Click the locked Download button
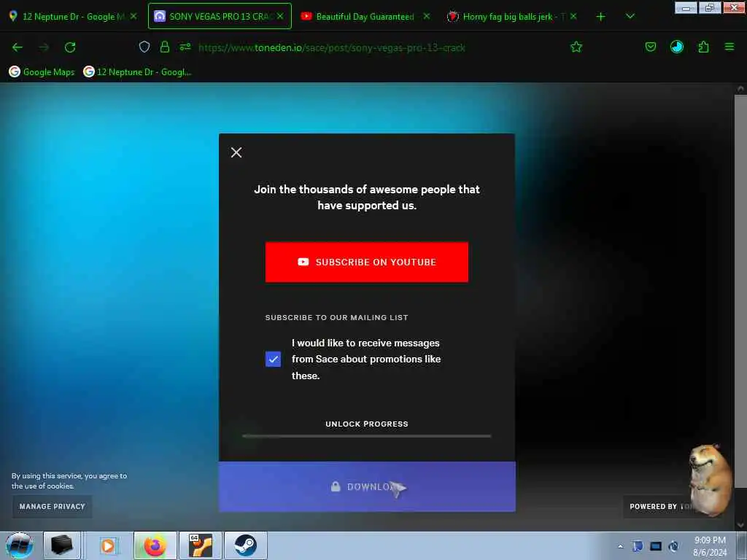This screenshot has height=560, width=747. pos(367,486)
